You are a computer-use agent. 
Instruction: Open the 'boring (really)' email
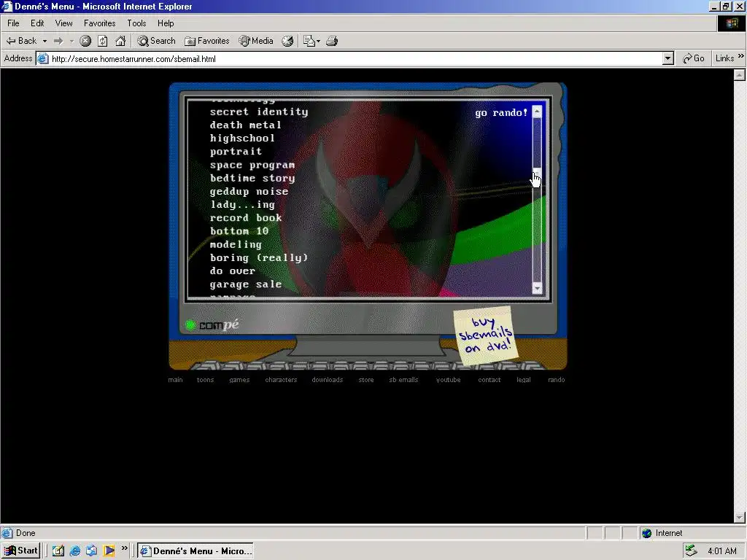click(x=259, y=257)
